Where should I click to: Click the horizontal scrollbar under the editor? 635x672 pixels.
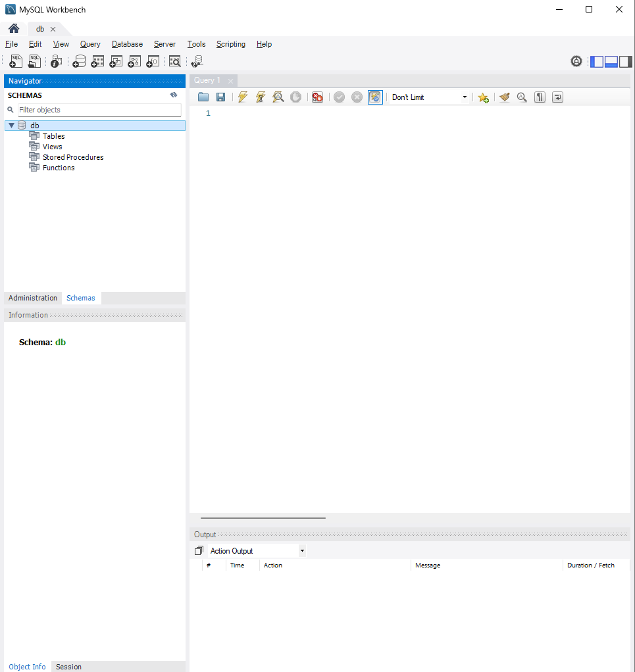pos(263,517)
